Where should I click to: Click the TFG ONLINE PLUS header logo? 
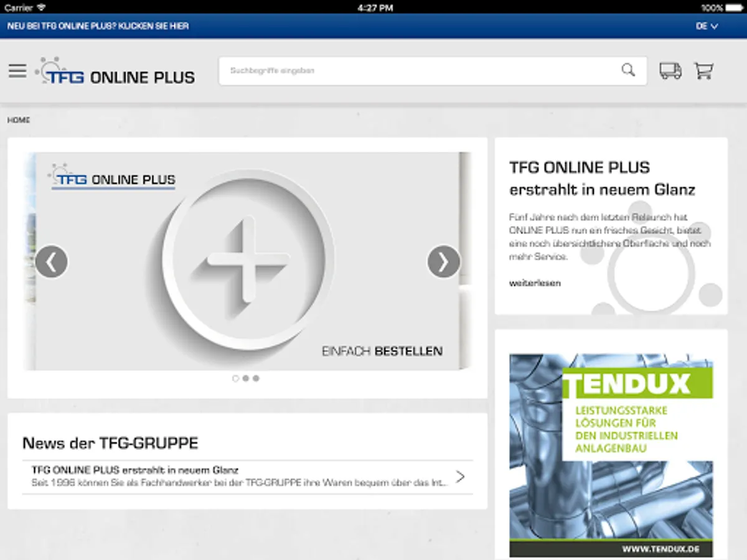tap(115, 72)
